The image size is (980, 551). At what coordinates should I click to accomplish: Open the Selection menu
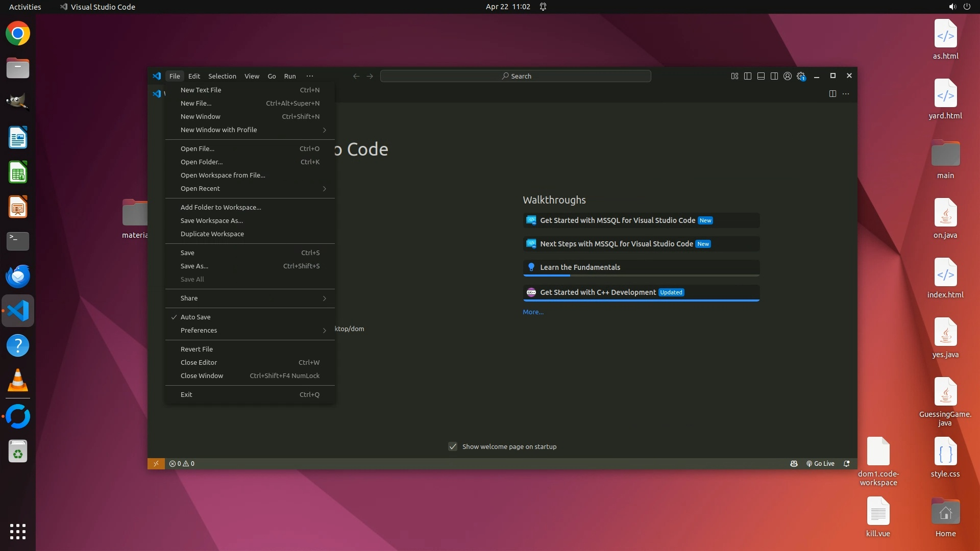222,76
